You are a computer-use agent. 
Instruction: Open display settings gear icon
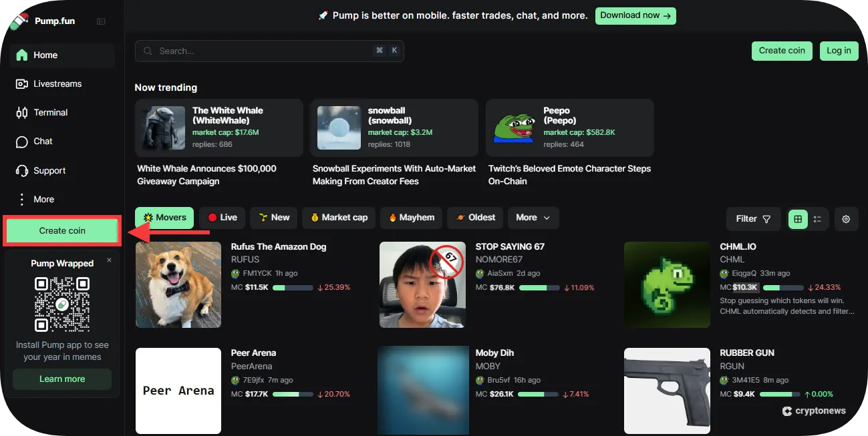pos(846,219)
